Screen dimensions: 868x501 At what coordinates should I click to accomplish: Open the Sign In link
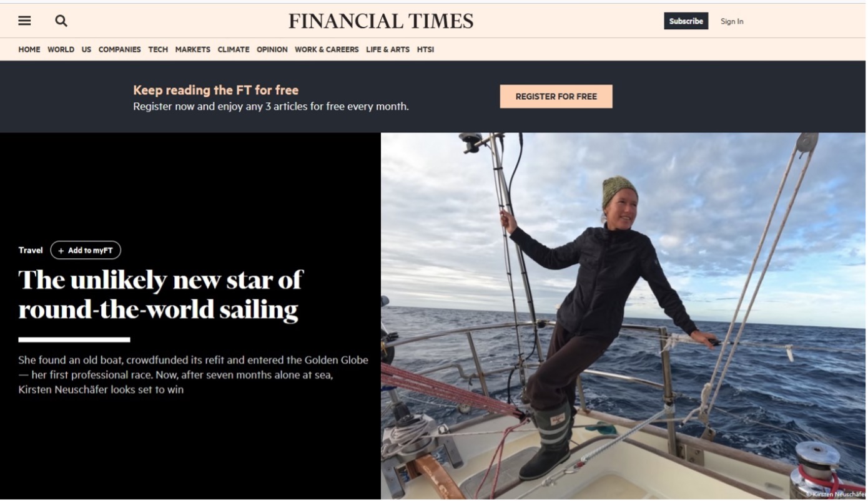[x=732, y=21]
